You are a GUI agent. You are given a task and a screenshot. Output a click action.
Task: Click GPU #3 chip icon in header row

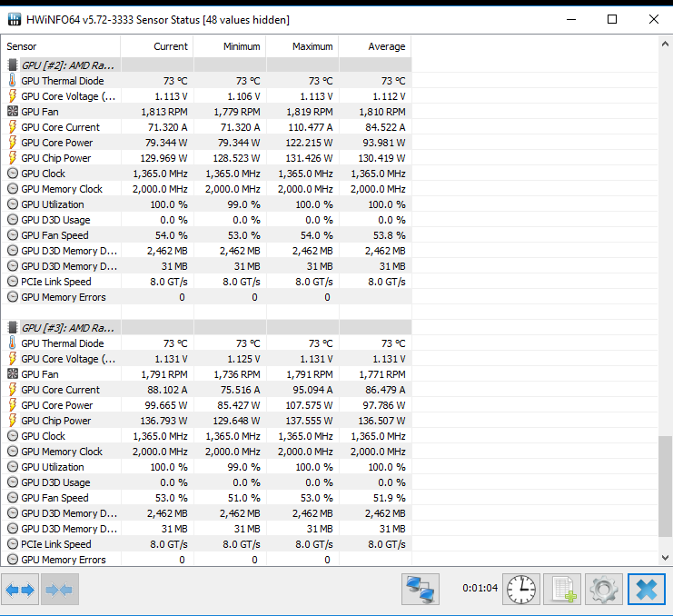(13, 328)
